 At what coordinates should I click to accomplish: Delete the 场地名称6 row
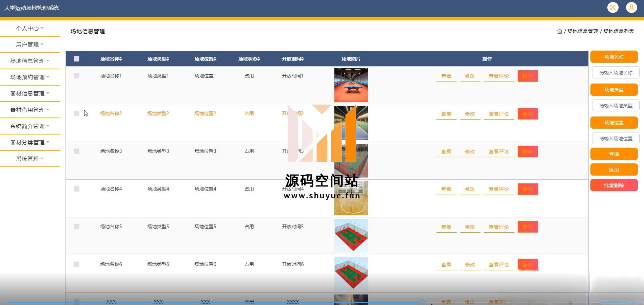pos(528,265)
